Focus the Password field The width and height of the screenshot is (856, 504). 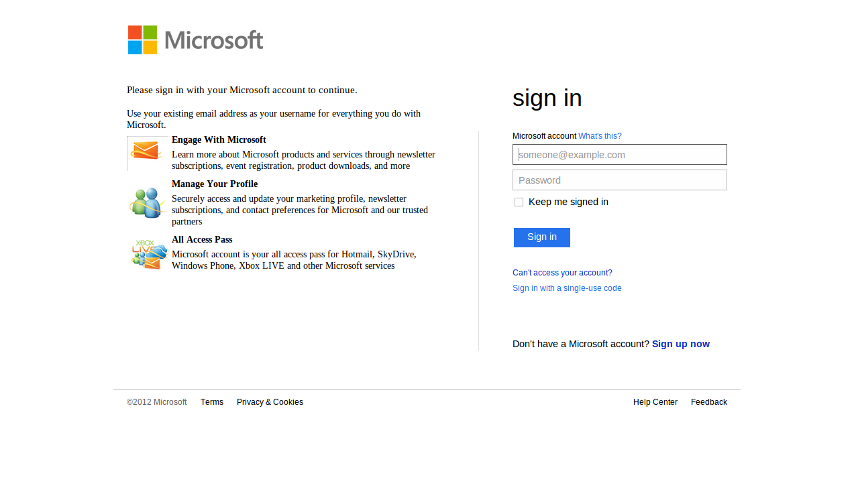619,180
